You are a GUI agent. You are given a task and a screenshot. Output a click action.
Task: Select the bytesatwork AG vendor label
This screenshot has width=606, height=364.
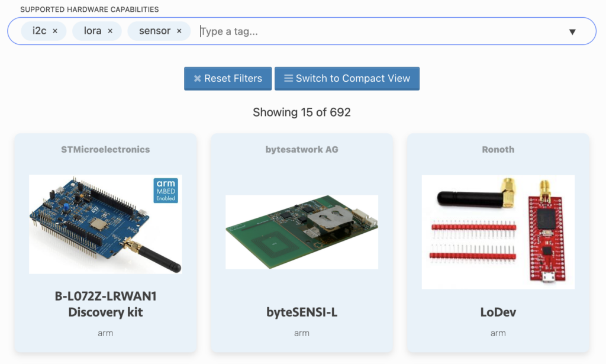tap(302, 150)
